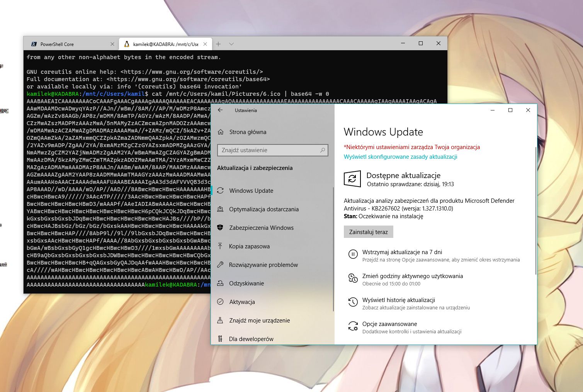
Task: Open Wyświetl historię aktualizacji
Action: pos(399,300)
